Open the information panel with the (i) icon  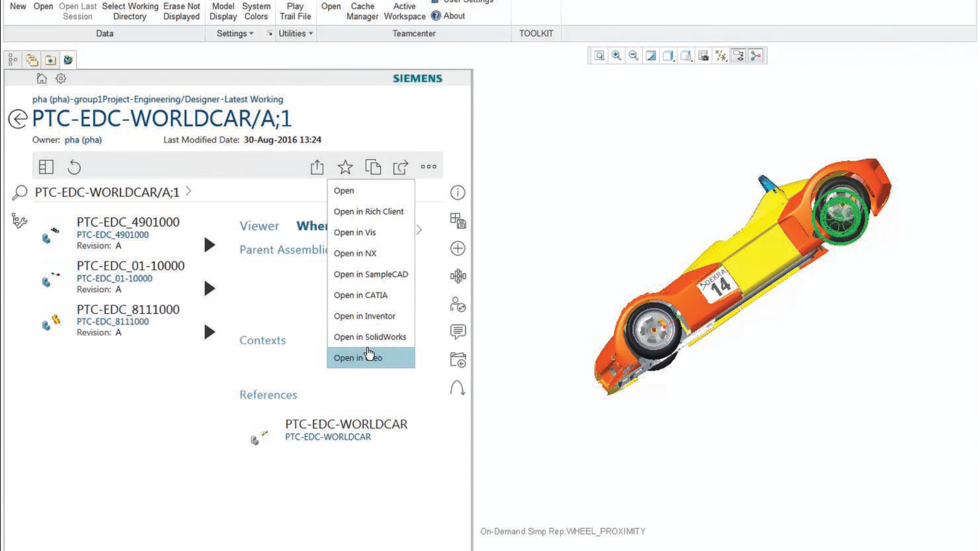click(x=457, y=192)
